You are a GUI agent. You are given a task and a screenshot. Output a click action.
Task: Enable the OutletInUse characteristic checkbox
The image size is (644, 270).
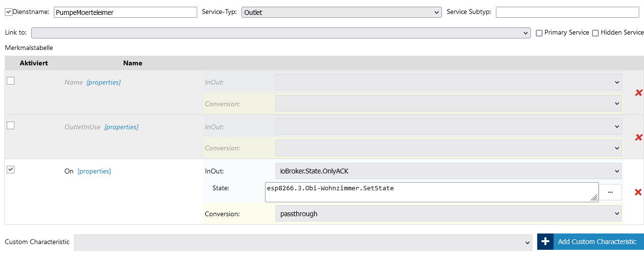tap(11, 125)
